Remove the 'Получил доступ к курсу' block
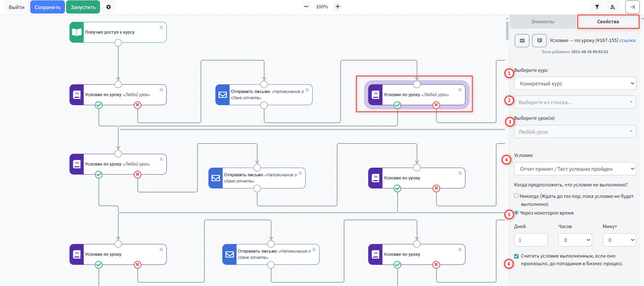 161,27
